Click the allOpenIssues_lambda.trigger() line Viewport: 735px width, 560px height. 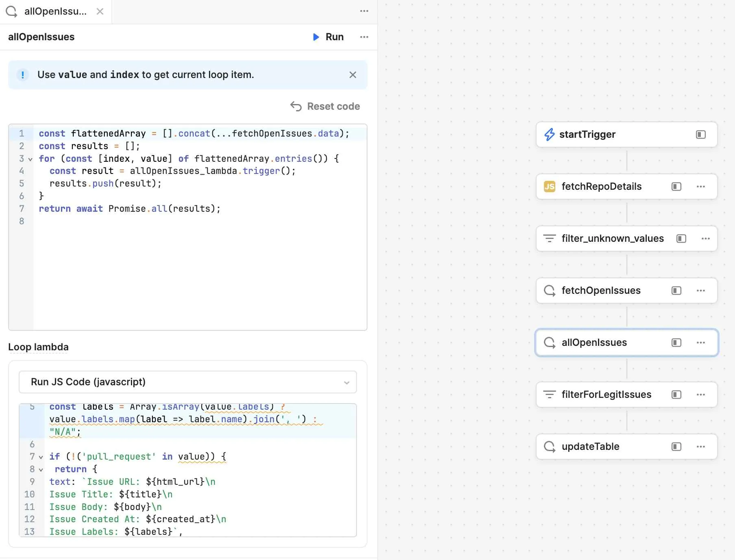172,171
